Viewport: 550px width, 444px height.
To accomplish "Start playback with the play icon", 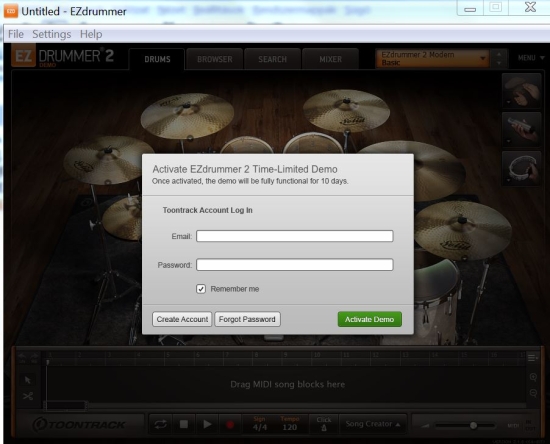I will click(207, 424).
